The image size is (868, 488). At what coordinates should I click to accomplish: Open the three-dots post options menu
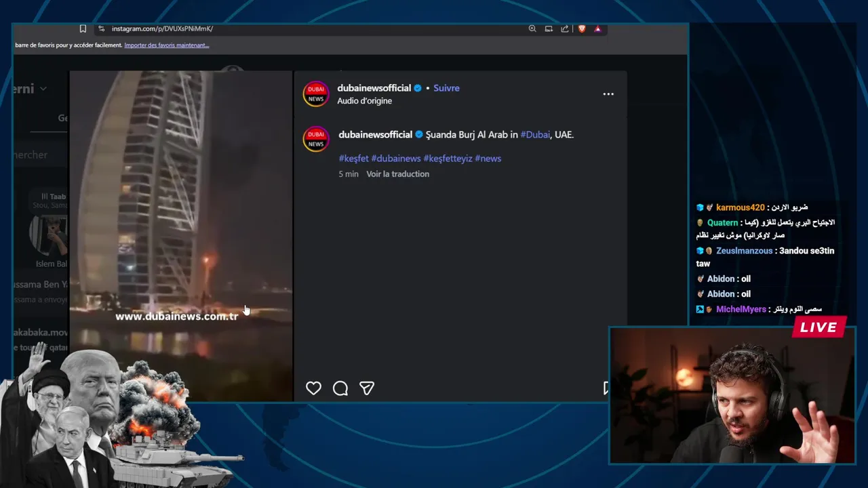608,94
